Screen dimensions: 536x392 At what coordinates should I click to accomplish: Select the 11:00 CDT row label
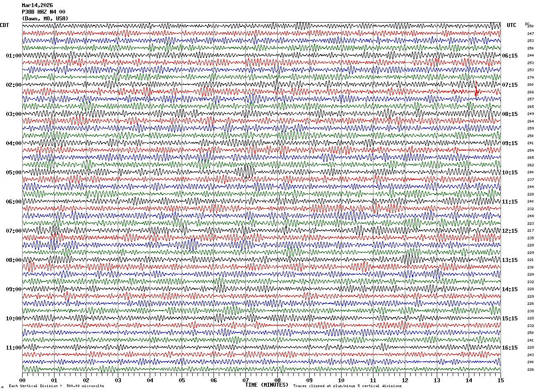[13, 348]
